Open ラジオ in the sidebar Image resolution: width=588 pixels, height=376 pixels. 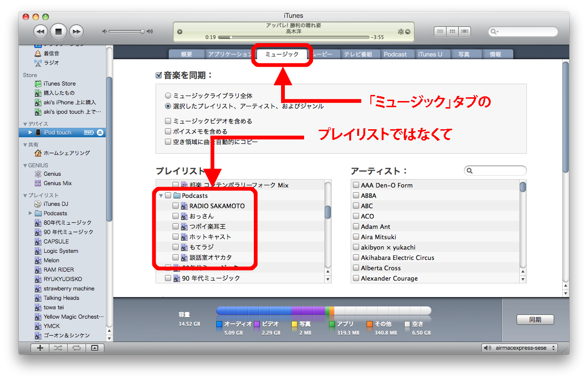click(x=51, y=63)
